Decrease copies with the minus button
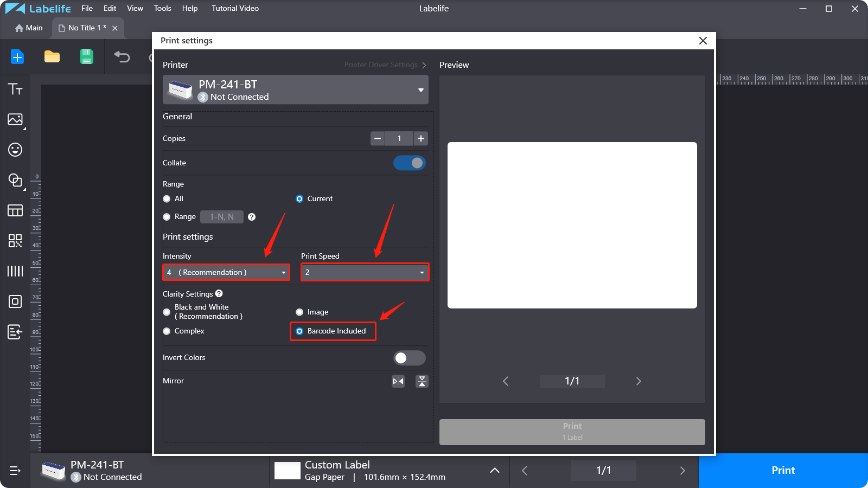 [378, 138]
